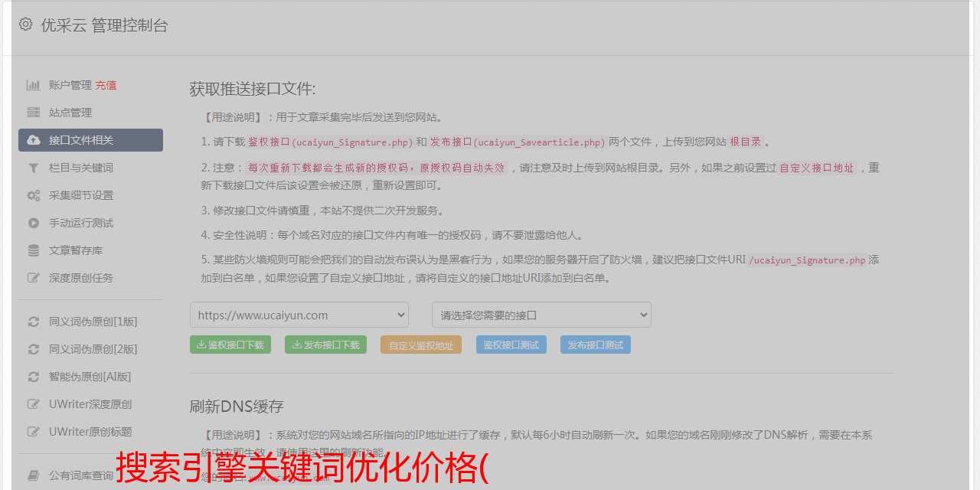The width and height of the screenshot is (980, 490).
Task: Select 同义词伪原创[2版] from sidebar
Action: click(x=93, y=349)
